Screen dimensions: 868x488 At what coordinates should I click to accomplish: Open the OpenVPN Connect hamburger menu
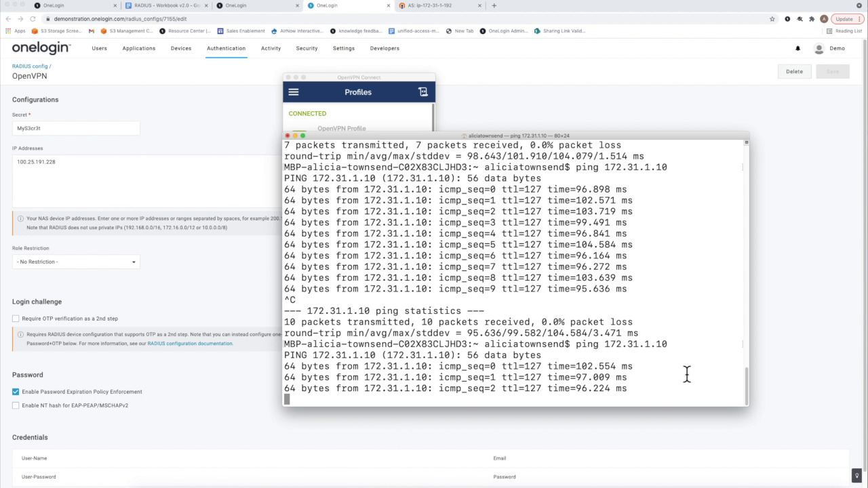[x=293, y=91]
